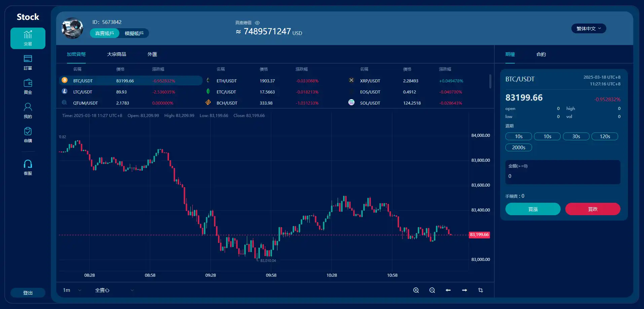Click the BTC price 83199.66 in panel
The image size is (644, 309).
(524, 98)
